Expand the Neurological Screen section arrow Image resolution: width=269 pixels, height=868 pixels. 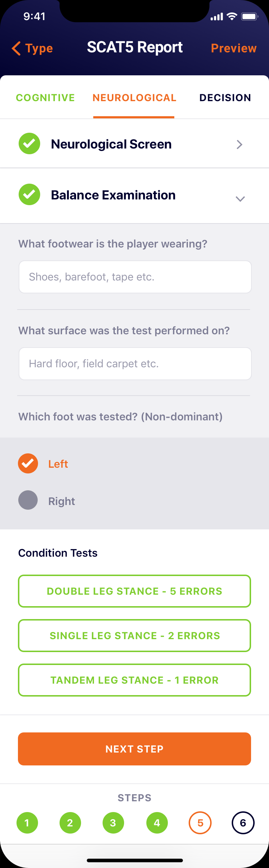click(240, 145)
